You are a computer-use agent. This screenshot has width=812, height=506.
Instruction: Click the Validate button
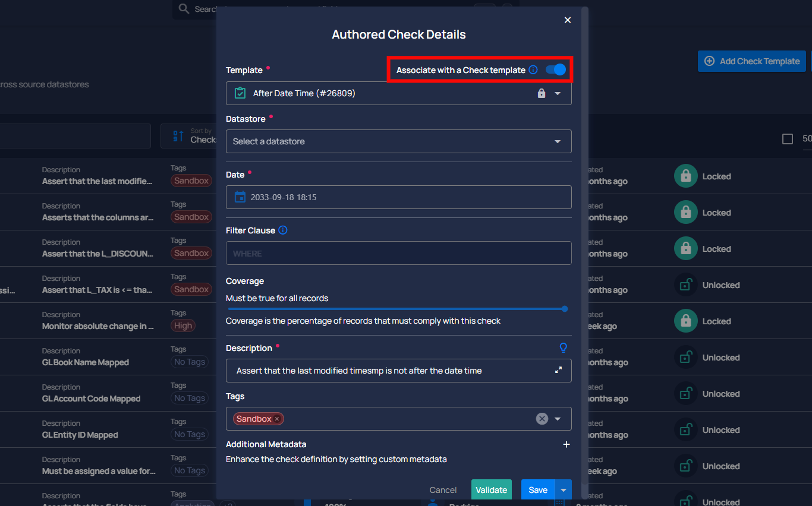tap(492, 490)
